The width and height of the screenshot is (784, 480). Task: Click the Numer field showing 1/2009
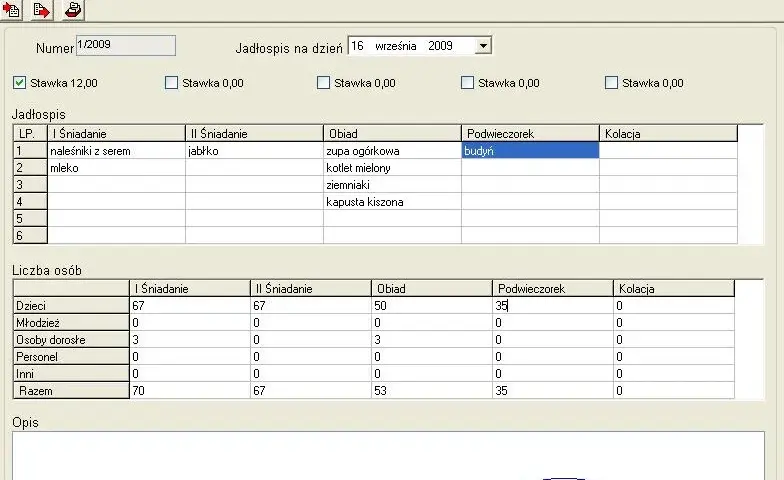[126, 46]
